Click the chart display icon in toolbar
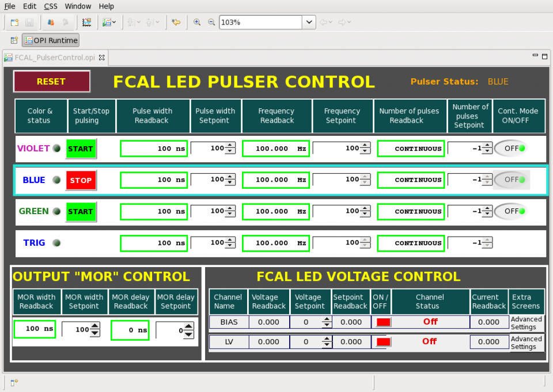 (x=86, y=22)
